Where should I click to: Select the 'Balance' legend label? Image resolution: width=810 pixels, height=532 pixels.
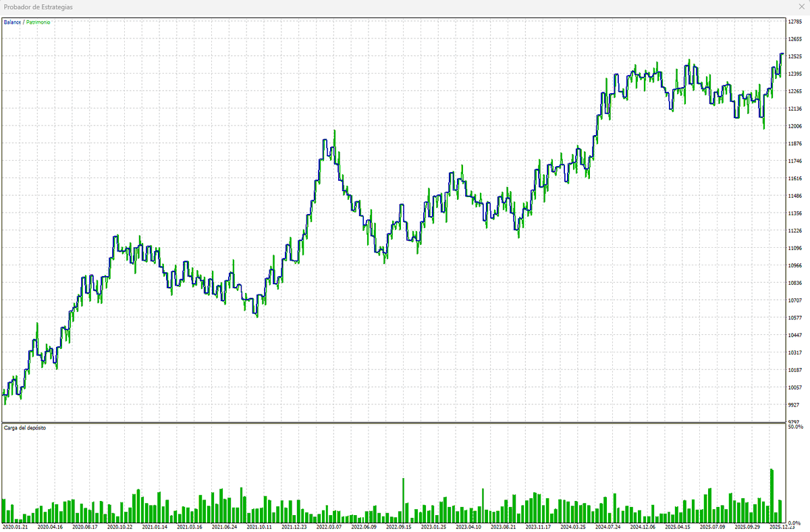(x=12, y=22)
